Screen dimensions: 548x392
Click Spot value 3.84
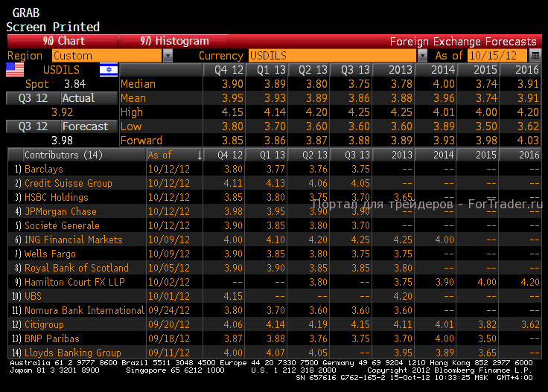(74, 84)
